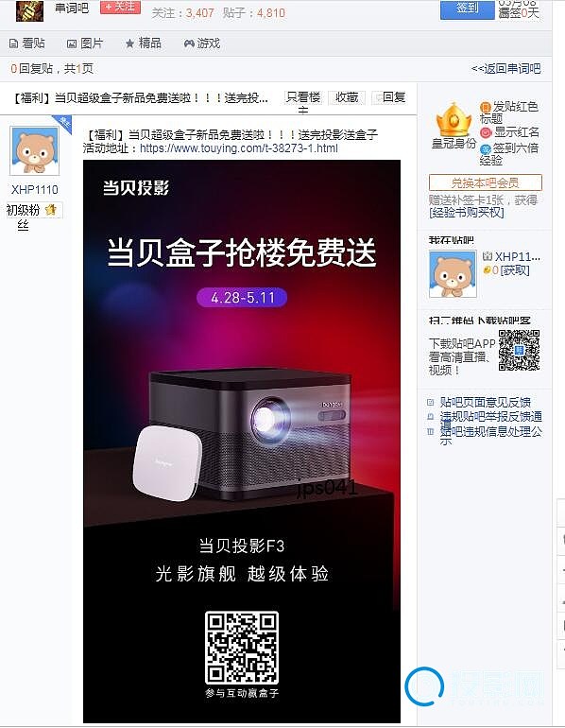Open 贴吧页面意见反馈 link
The image size is (565, 728).
pyautogui.click(x=485, y=402)
